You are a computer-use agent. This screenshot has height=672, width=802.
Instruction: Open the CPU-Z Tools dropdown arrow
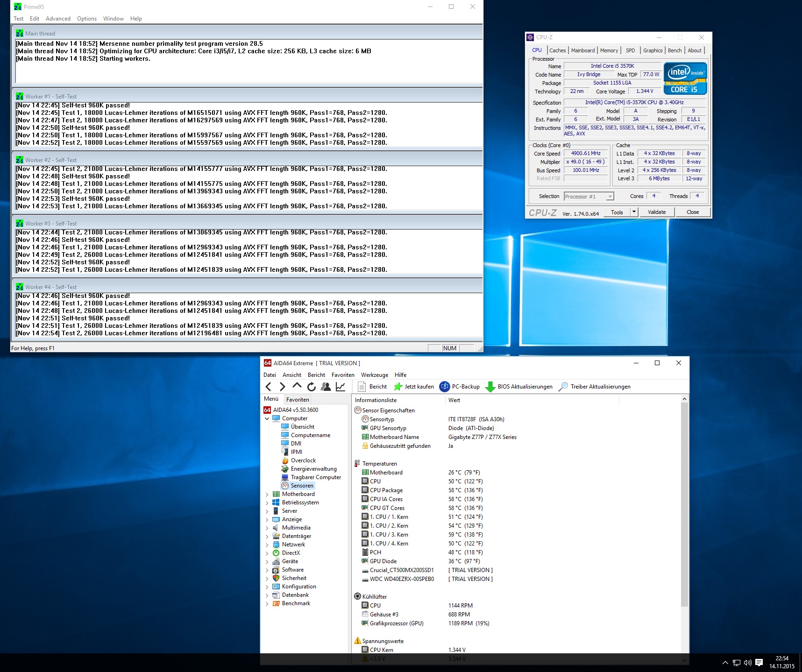(634, 212)
